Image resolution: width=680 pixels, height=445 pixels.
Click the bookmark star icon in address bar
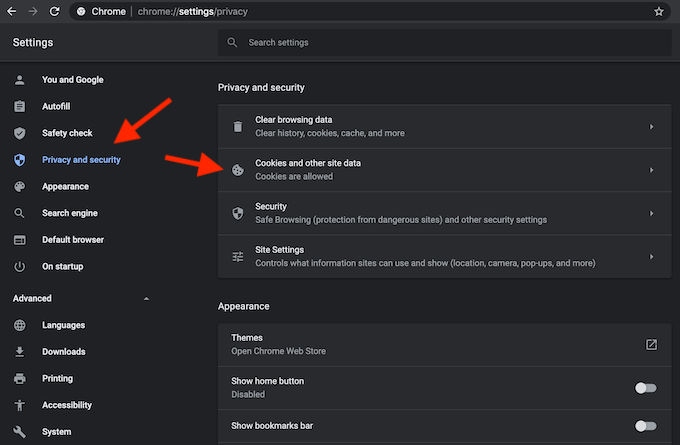click(x=658, y=12)
